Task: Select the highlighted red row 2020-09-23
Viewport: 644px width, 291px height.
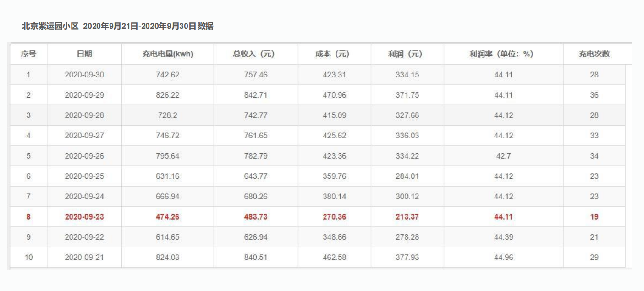Action: tap(318, 217)
